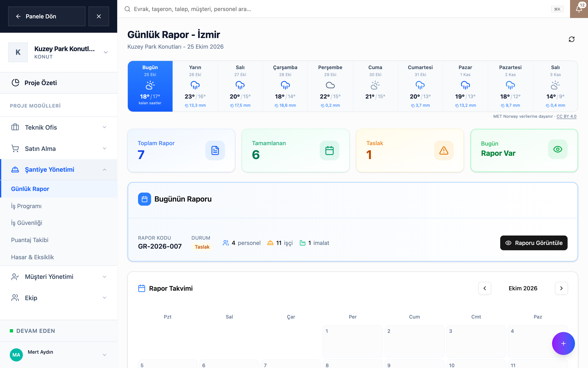Click the Teknik Ofis briefcase icon
Viewport: 588px width, 368px height.
(x=15, y=127)
